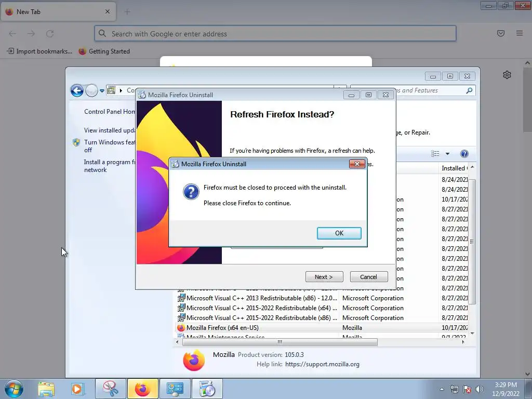Click the Control Panel back button

(77, 90)
